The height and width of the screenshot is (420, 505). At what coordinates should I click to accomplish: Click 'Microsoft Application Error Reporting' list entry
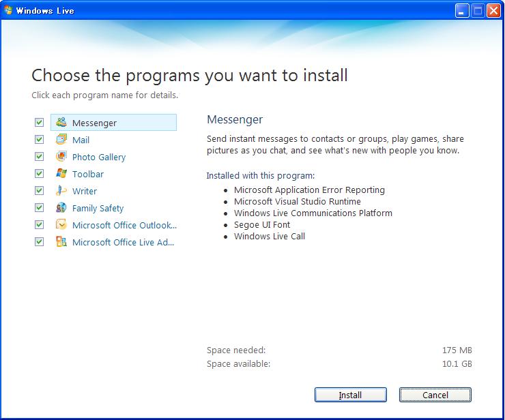tap(309, 190)
